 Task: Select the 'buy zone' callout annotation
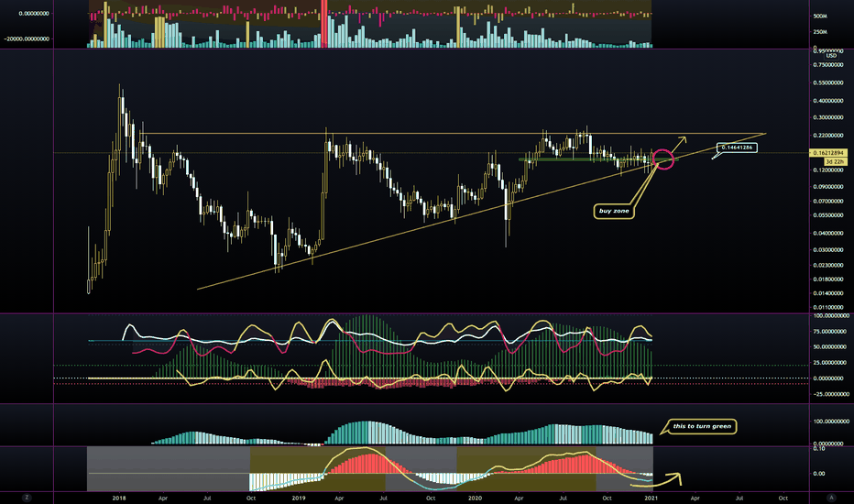(x=614, y=211)
